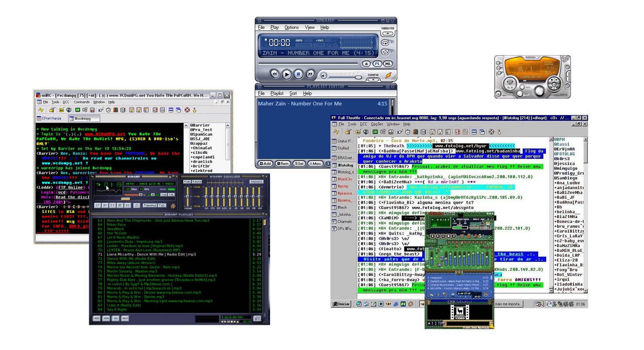Toggle SHUFFLE in the classic Winamp window

click(150, 205)
